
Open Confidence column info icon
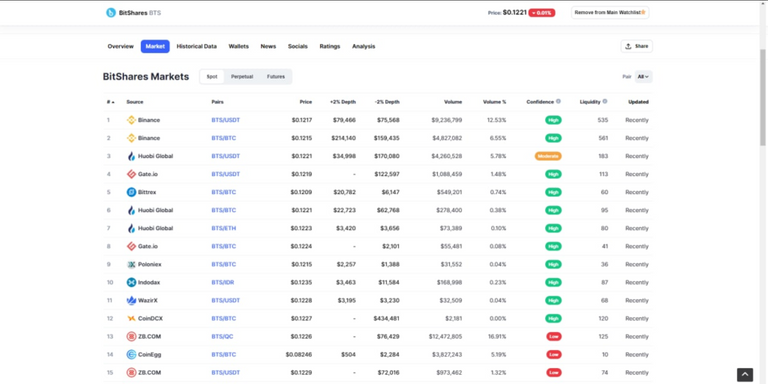[x=558, y=101]
